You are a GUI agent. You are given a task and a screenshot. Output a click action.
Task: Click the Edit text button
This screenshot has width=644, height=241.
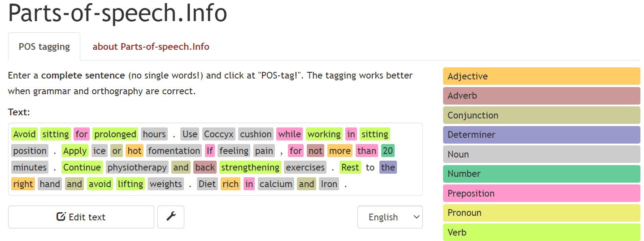(x=81, y=217)
